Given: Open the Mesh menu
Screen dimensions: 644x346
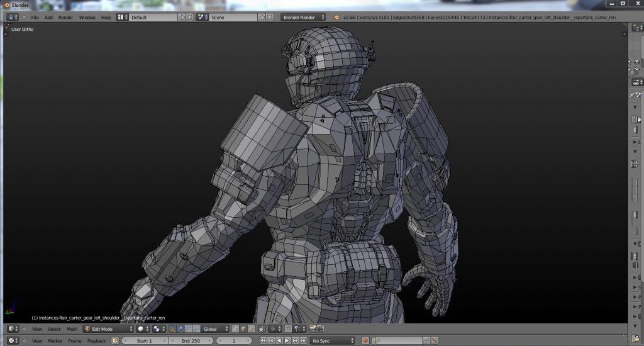Looking at the screenshot, I should click(x=72, y=329).
